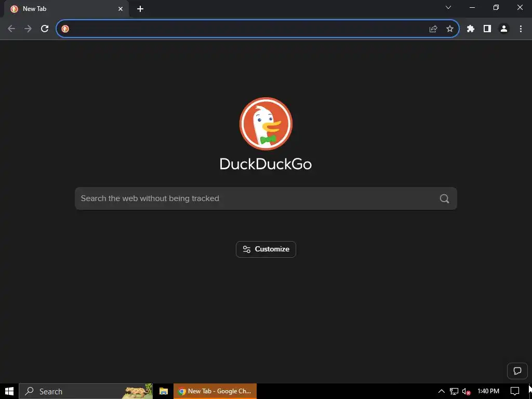The image size is (532, 399).
Task: Reload the current page
Action: [45, 29]
